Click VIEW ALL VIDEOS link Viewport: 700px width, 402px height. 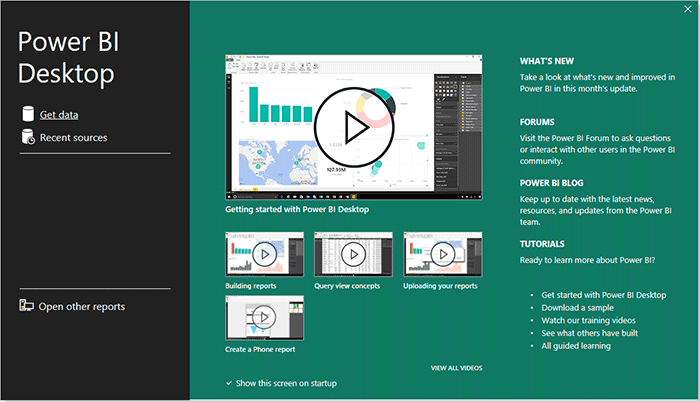pyautogui.click(x=456, y=368)
